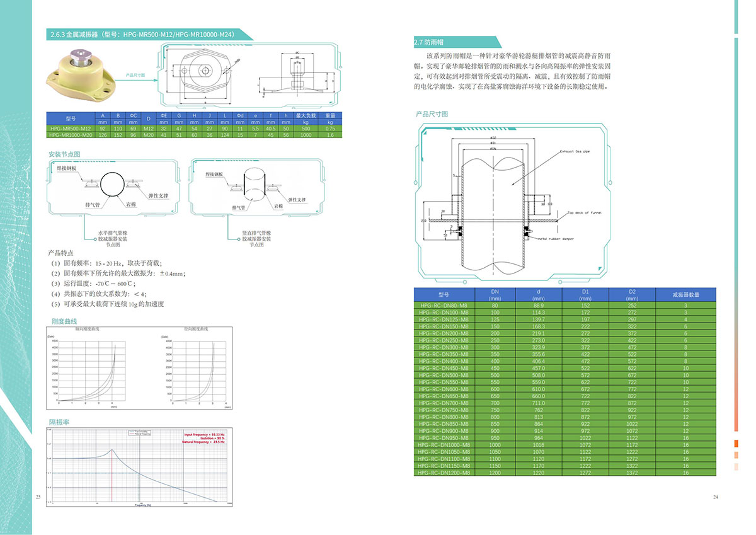Screen dimensions: 756x535
Task: Select table row 'HPG-MR1000-M20'
Action: click(x=195, y=135)
